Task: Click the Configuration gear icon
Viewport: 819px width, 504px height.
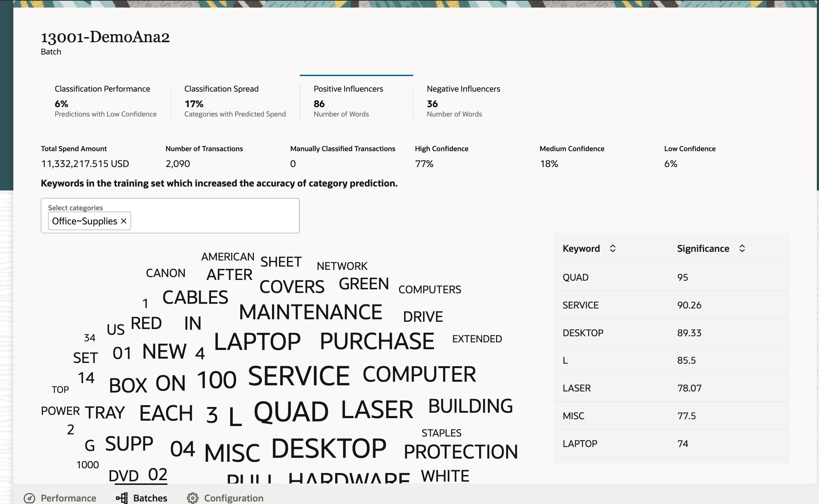Action: pyautogui.click(x=193, y=498)
